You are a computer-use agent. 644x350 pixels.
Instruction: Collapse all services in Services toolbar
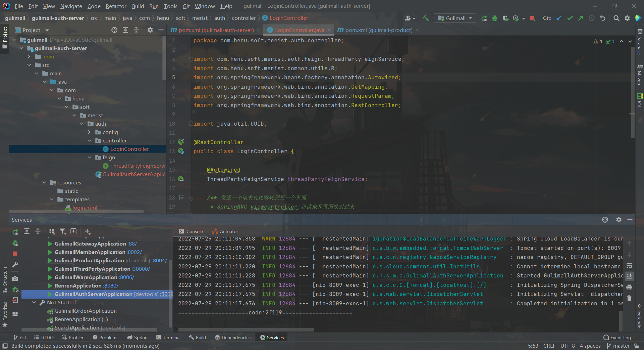click(x=38, y=231)
